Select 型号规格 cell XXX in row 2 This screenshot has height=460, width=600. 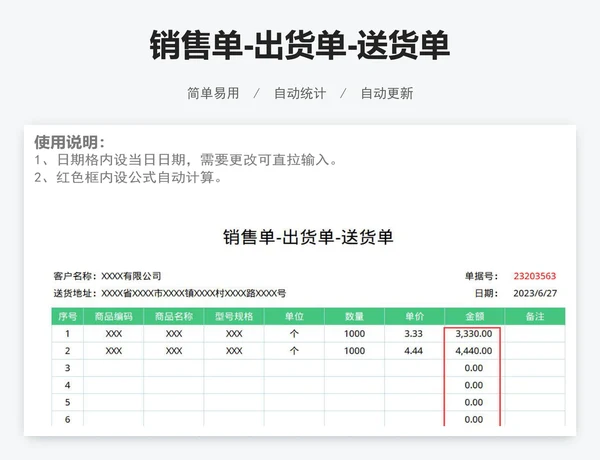(x=234, y=351)
